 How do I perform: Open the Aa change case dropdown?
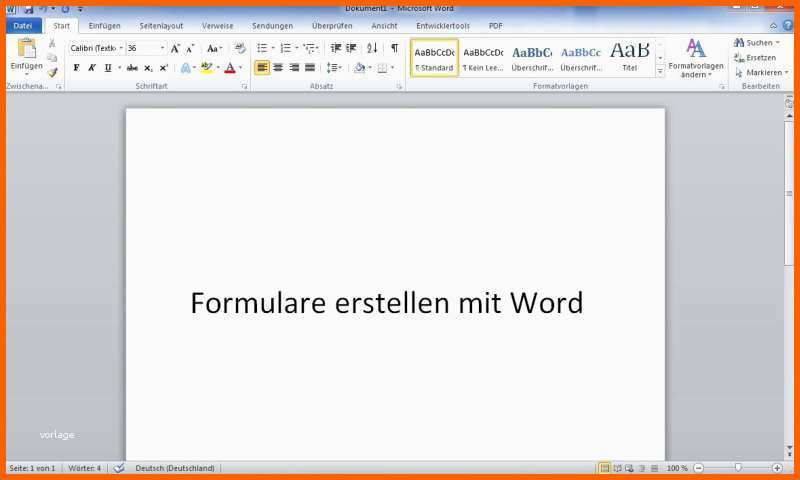point(214,48)
